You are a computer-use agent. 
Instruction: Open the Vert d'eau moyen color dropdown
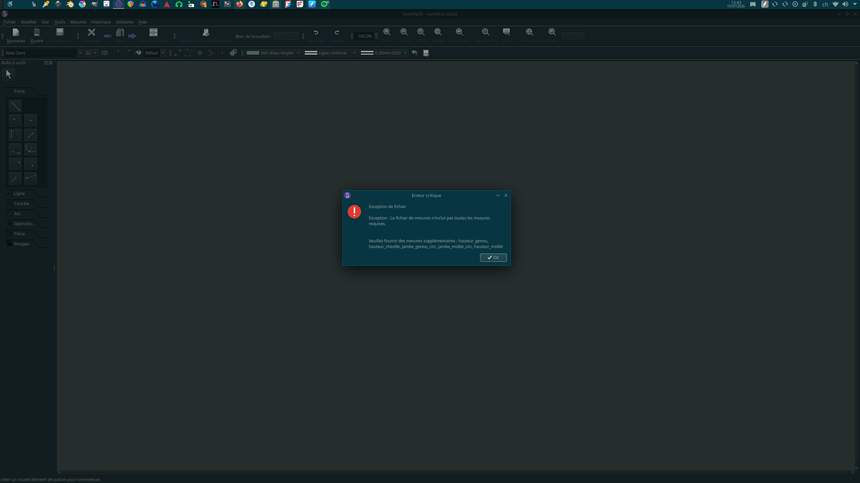(x=273, y=53)
